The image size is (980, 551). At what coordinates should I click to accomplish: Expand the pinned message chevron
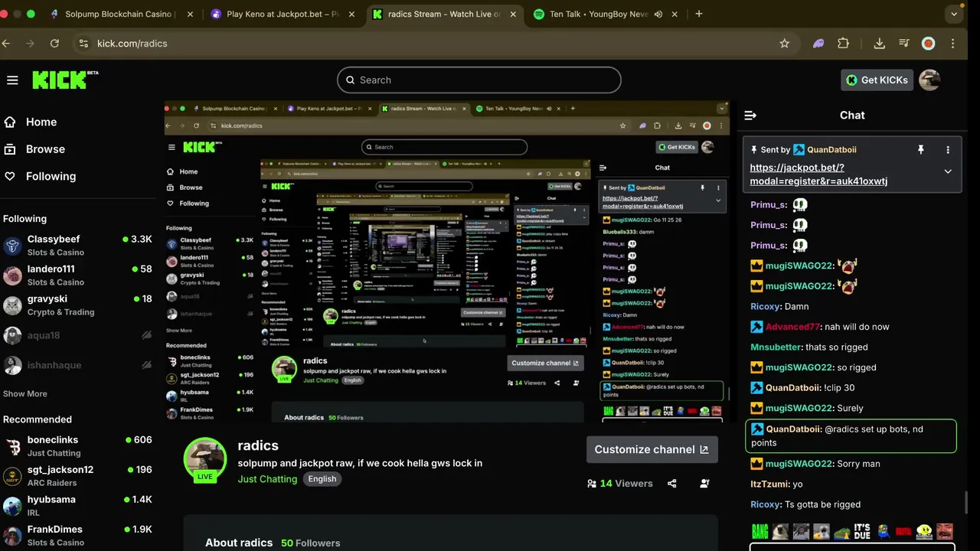[x=948, y=171]
